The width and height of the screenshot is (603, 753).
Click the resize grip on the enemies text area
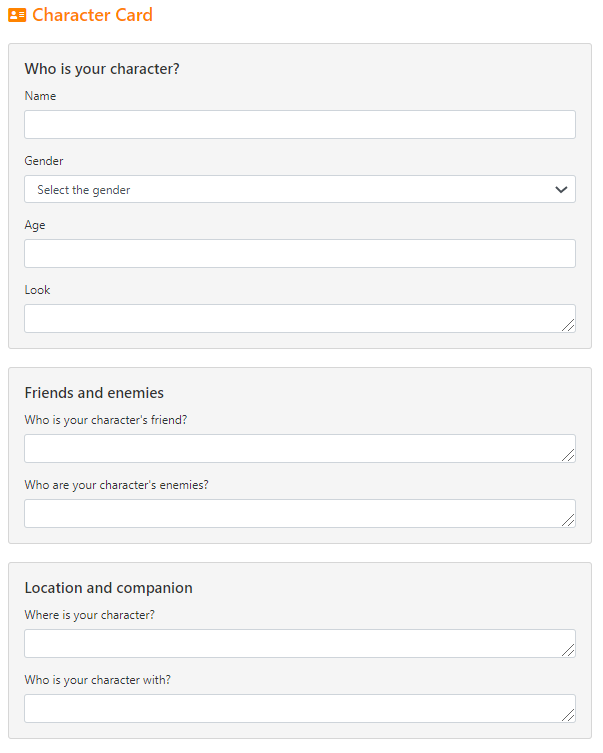click(x=568, y=521)
